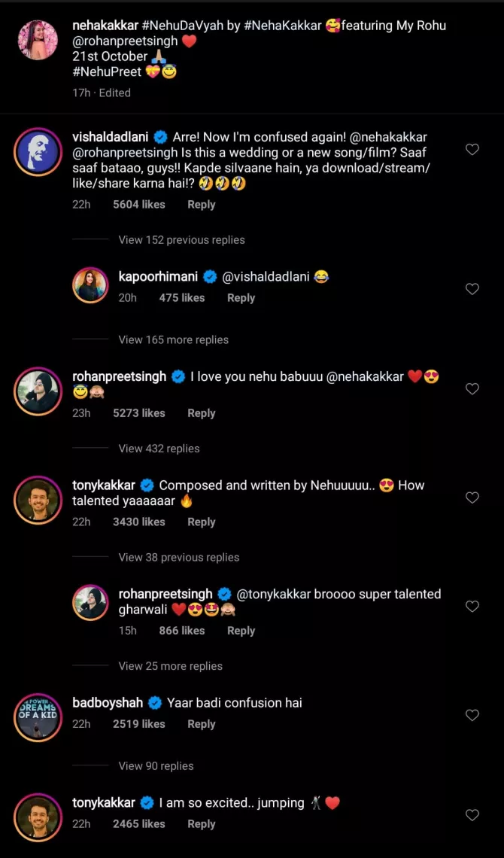Reply to badboyshah's comment
504x858 pixels.
pyautogui.click(x=201, y=723)
